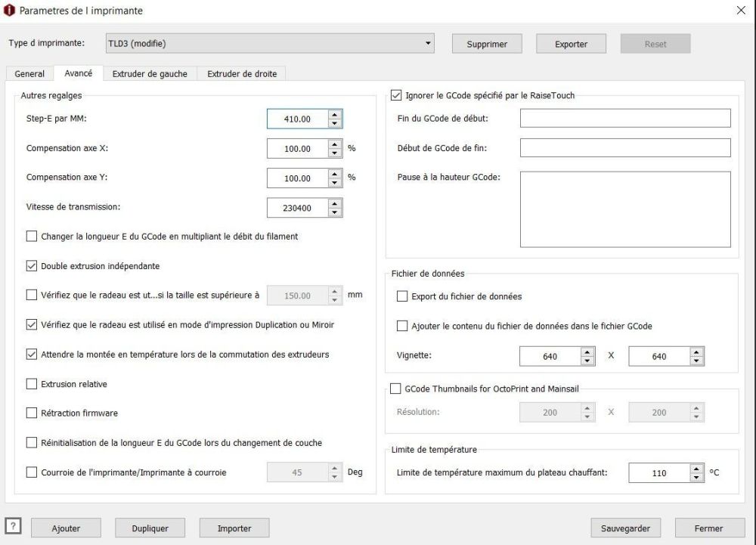Enable Courroie de l'imprimante checkbox
The width and height of the screenshot is (756, 545).
pos(31,472)
